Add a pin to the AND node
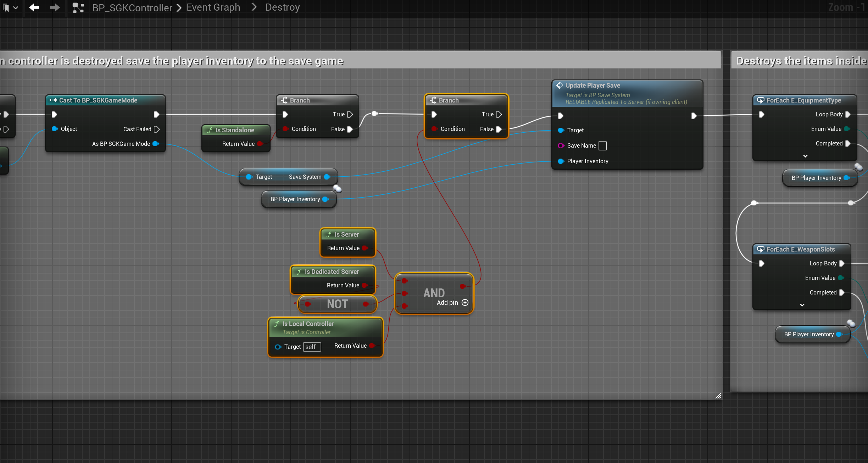The image size is (868, 463). click(465, 302)
